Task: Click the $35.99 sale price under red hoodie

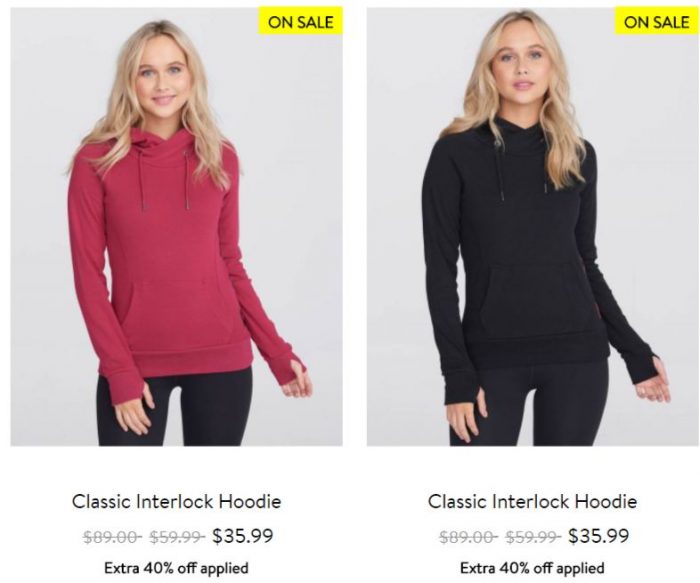Action: pos(242,536)
